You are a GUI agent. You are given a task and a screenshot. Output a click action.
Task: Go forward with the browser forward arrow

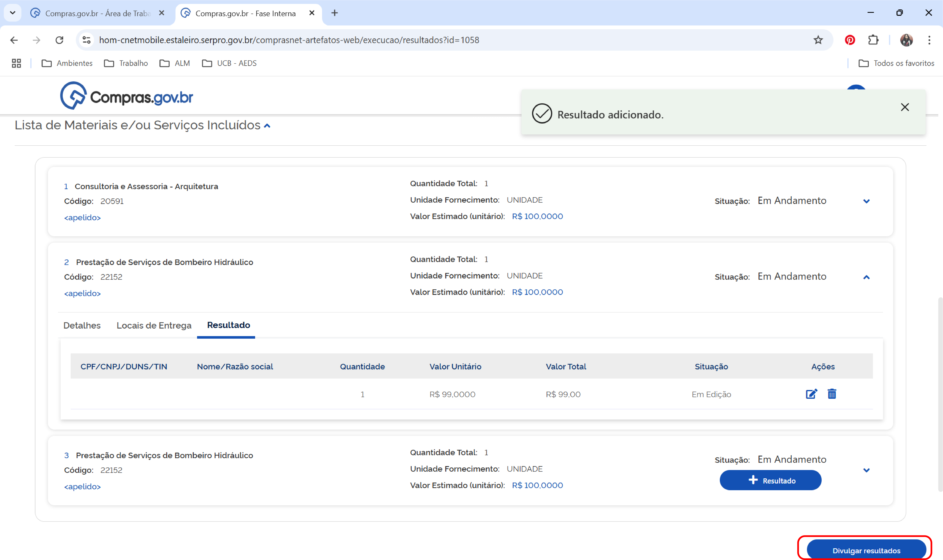pyautogui.click(x=37, y=40)
